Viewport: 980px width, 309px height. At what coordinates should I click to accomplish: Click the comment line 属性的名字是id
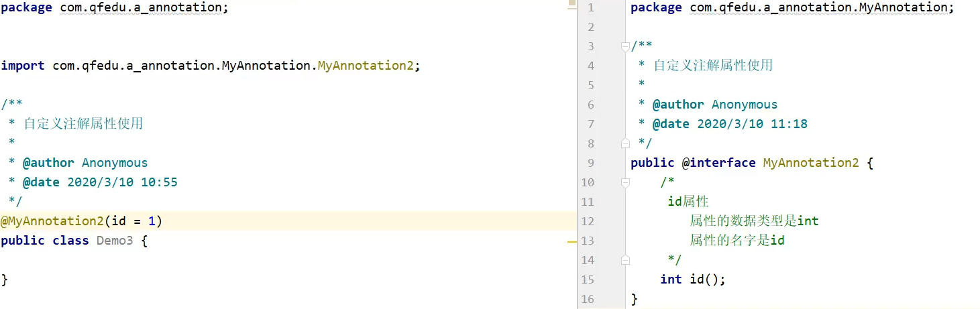[737, 241]
